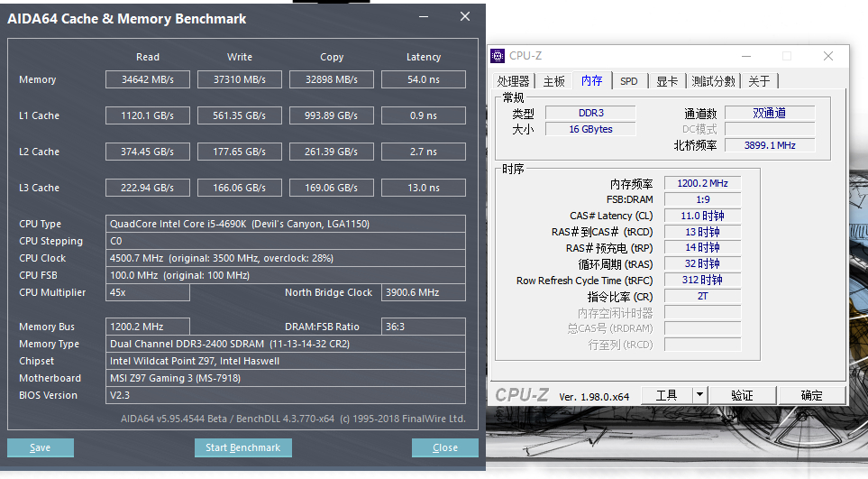Click Memory Bus value 1200.2 MHz in AIDA64

148,327
